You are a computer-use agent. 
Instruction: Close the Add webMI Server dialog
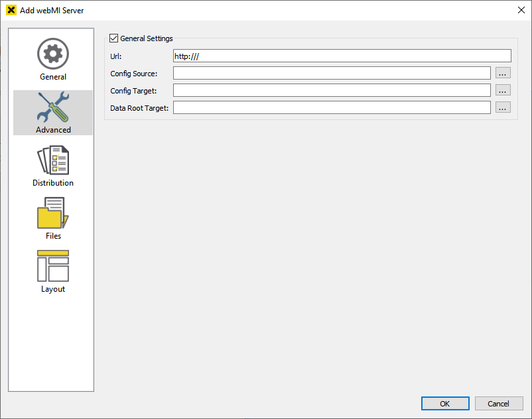(521, 11)
